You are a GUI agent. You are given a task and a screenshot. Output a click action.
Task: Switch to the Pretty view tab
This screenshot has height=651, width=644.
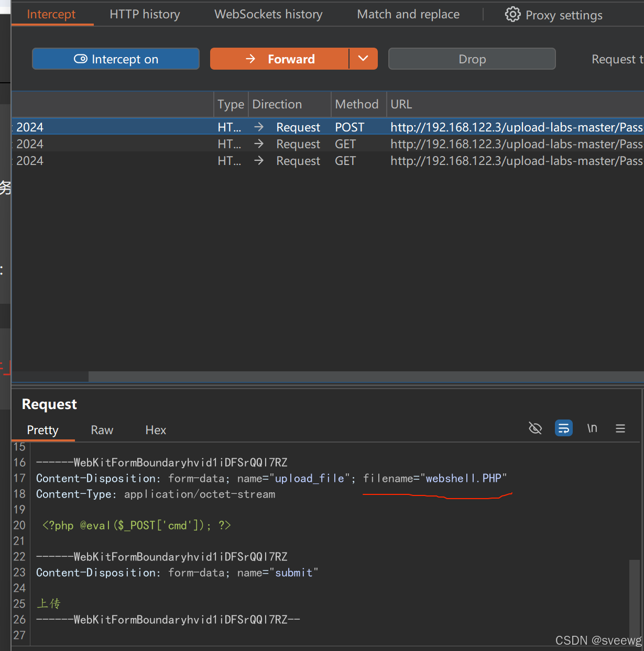(x=42, y=430)
